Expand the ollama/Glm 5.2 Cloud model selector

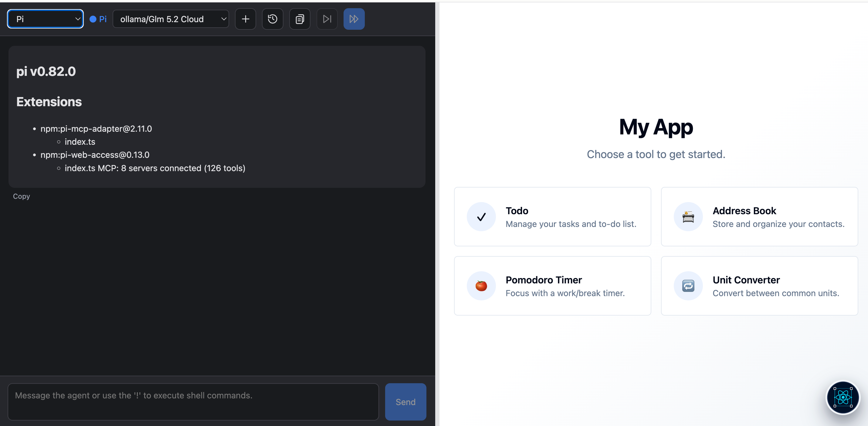pyautogui.click(x=171, y=19)
